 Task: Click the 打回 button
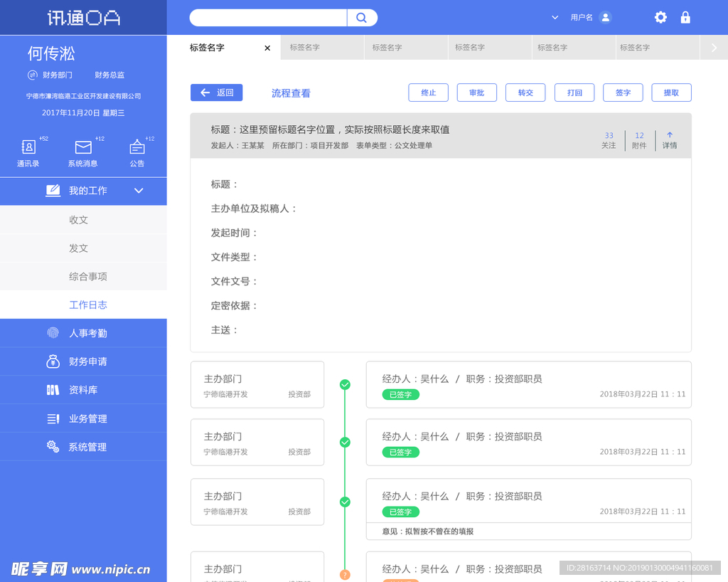(x=574, y=92)
